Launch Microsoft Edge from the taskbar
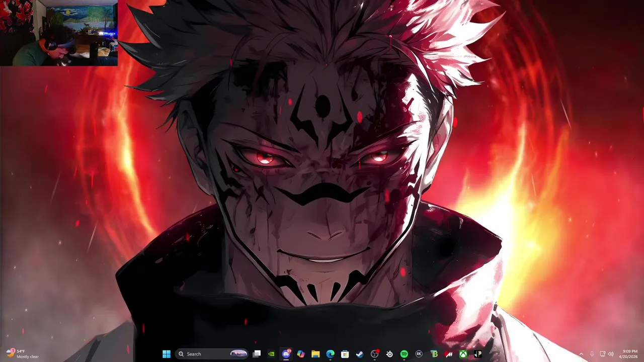This screenshot has height=362, width=644. click(330, 354)
